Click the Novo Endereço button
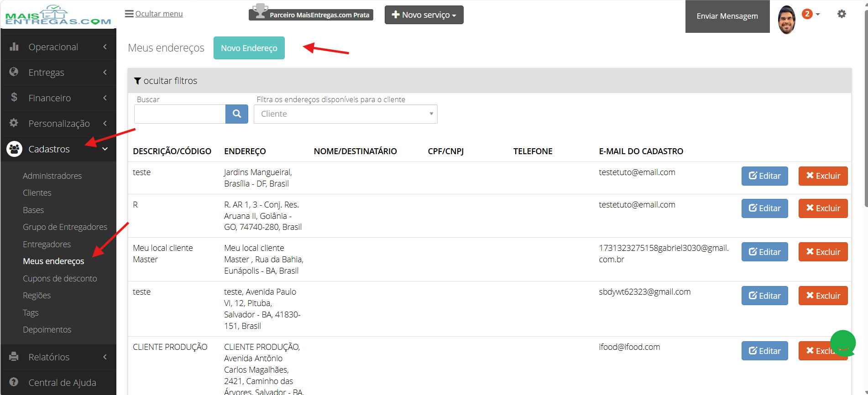Image resolution: width=868 pixels, height=395 pixels. (249, 48)
